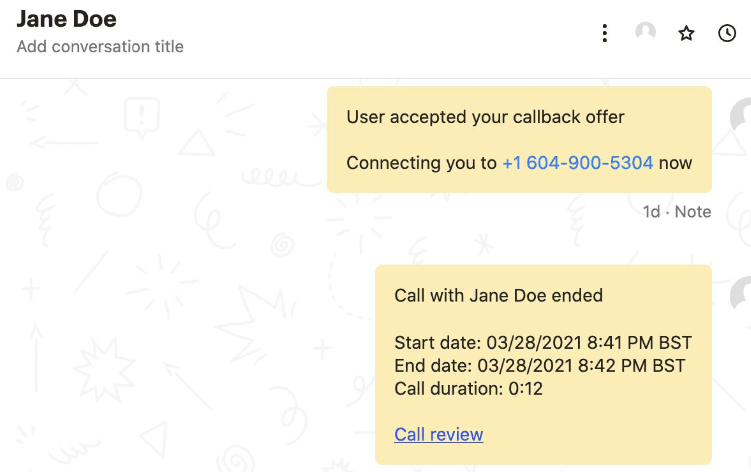Click the agent avatar beside the call ended note
The height and width of the screenshot is (472, 751).
(x=741, y=294)
